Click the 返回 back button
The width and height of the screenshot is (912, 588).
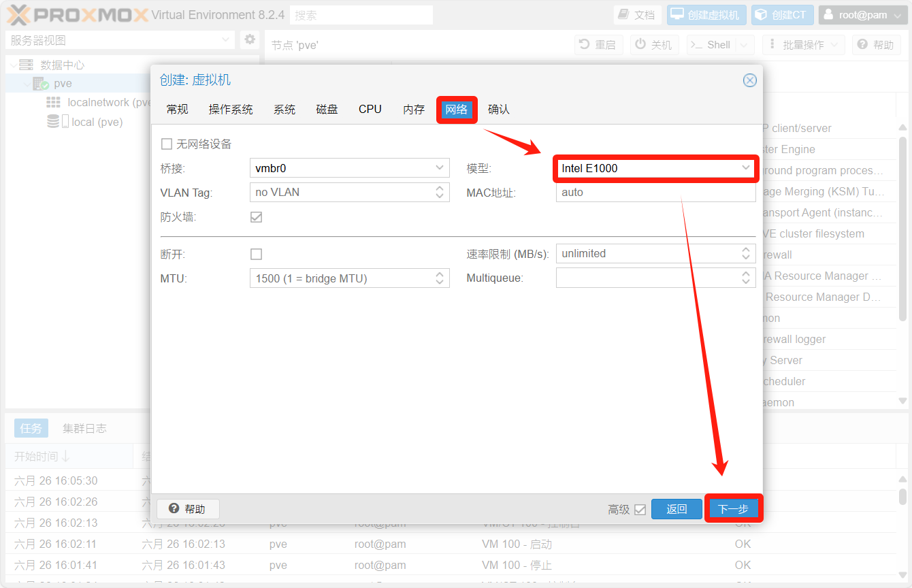click(x=676, y=509)
